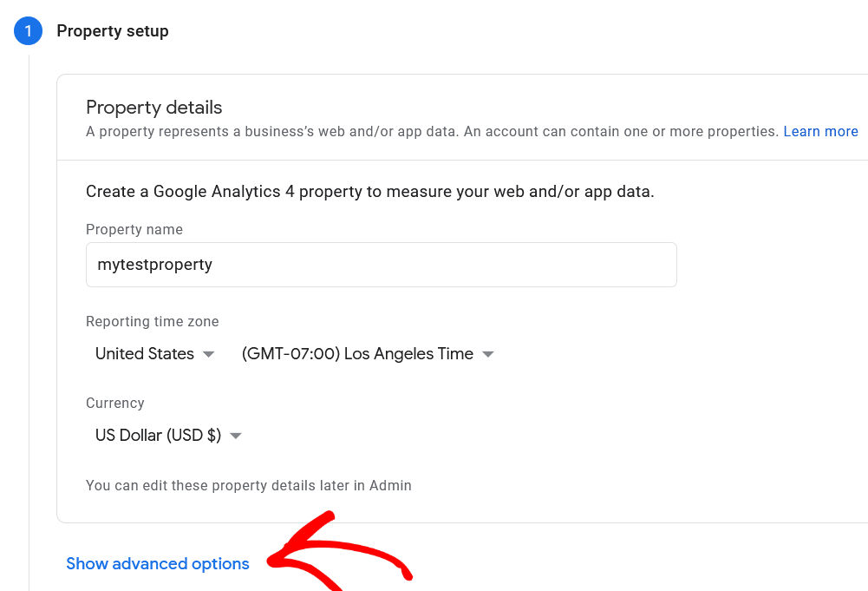Image resolution: width=868 pixels, height=591 pixels.
Task: Open the Learn more link
Action: 820,132
